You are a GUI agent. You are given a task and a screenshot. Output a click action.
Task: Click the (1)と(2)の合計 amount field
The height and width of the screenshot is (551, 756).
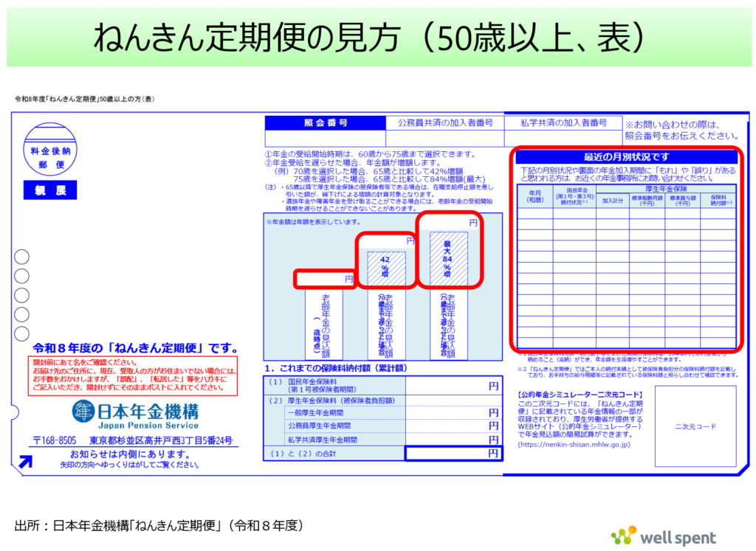[453, 454]
